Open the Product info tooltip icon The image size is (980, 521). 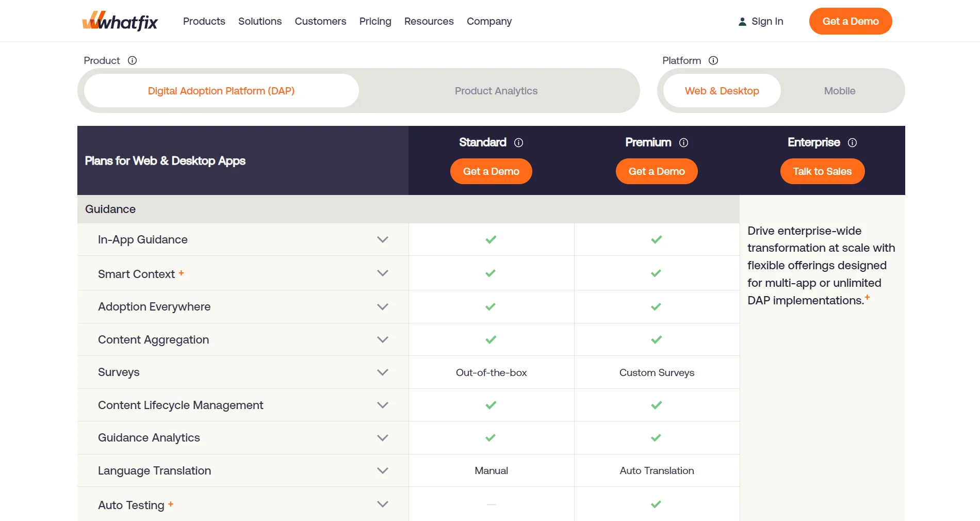(x=132, y=60)
